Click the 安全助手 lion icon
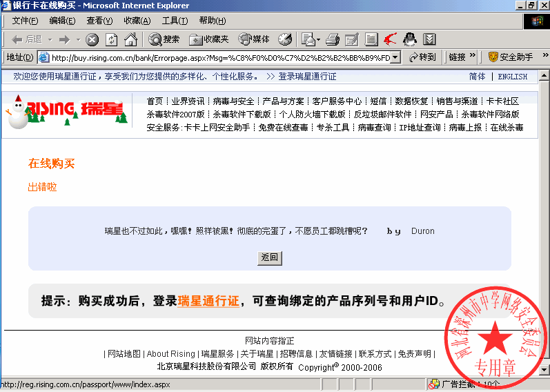 tap(493, 57)
